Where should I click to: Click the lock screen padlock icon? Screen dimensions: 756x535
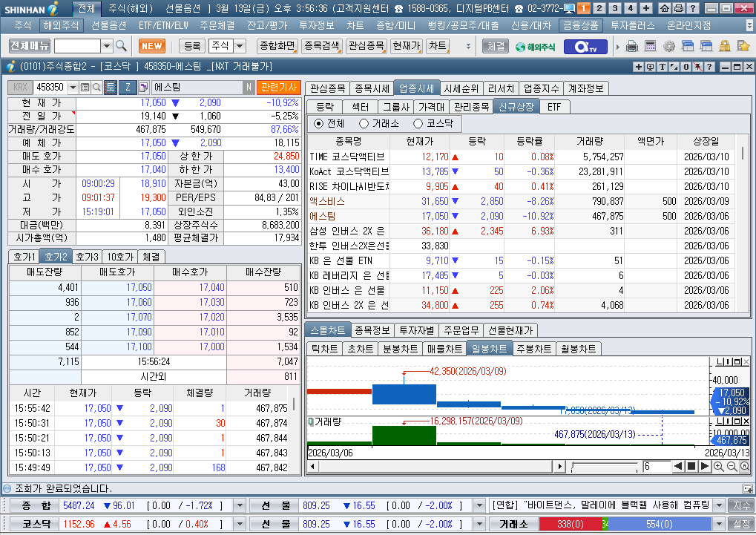tap(725, 46)
